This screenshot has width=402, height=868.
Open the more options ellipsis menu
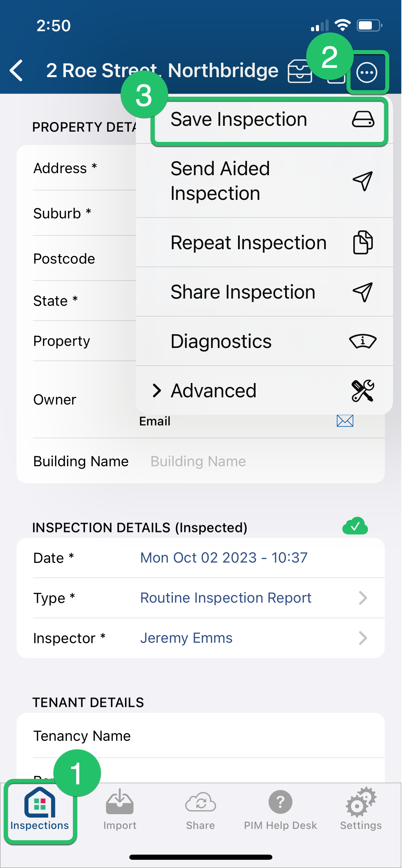point(367,72)
